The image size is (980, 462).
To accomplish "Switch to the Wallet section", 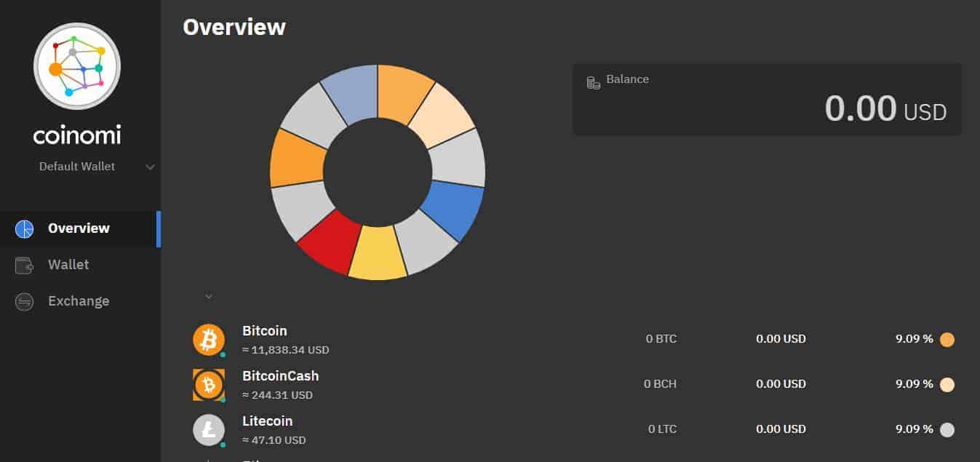I will 68,265.
